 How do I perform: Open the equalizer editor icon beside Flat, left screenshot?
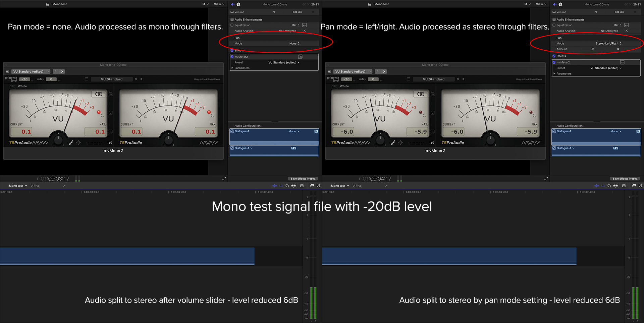click(305, 25)
